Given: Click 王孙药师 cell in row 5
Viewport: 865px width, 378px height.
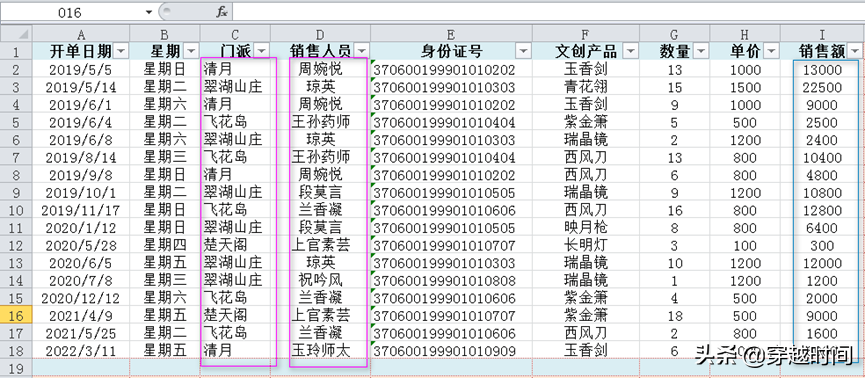Looking at the screenshot, I should 320,122.
